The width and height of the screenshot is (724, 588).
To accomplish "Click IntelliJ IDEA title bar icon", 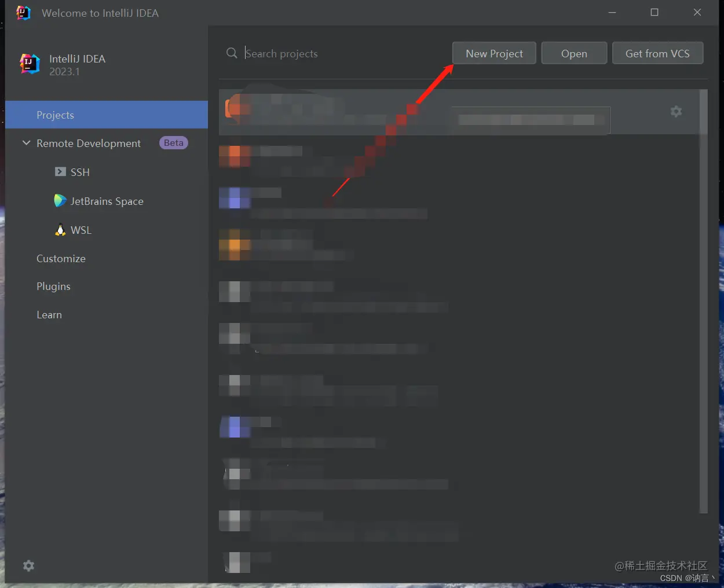I will pos(23,13).
